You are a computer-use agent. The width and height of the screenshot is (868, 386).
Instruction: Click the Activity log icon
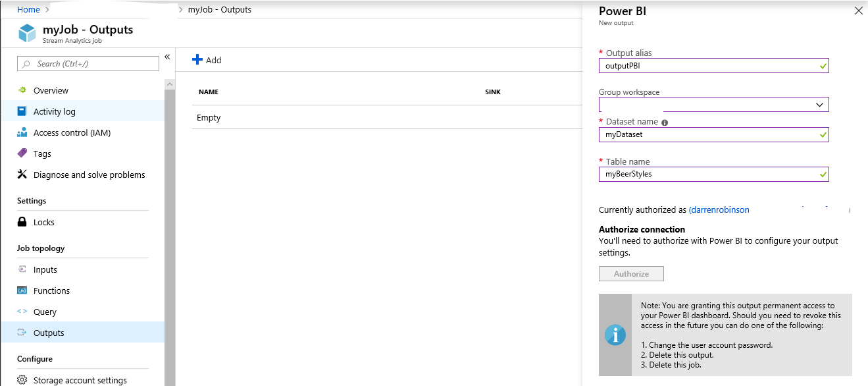[x=22, y=111]
